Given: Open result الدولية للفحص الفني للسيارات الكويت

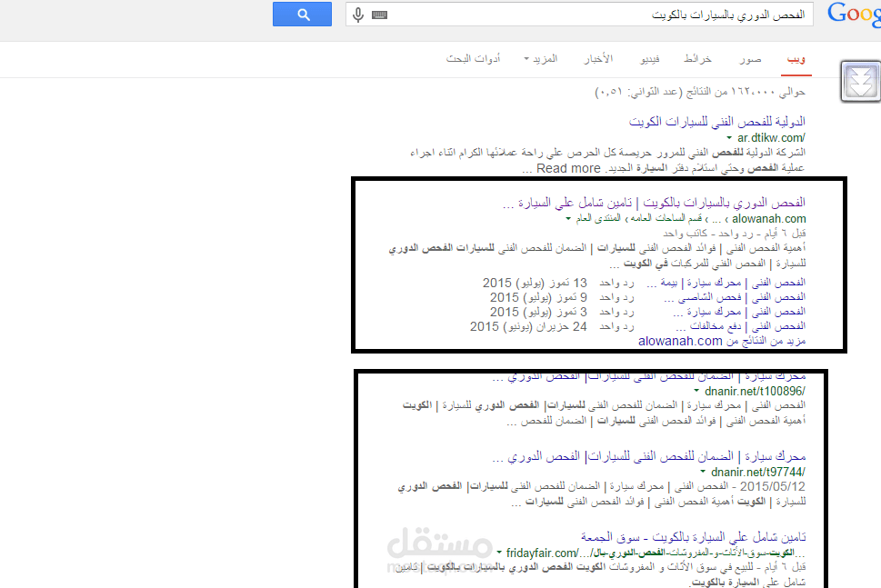Looking at the screenshot, I should (x=717, y=121).
